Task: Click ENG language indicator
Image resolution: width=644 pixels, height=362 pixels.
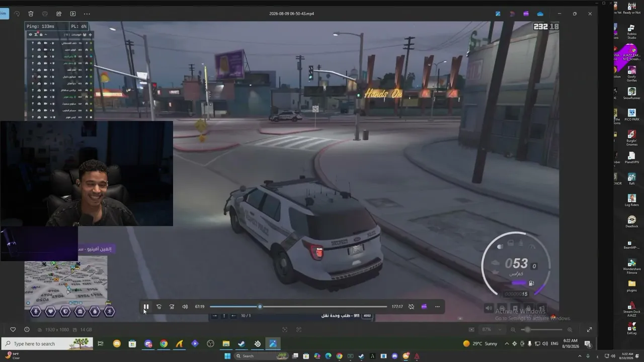Action: [554, 344]
